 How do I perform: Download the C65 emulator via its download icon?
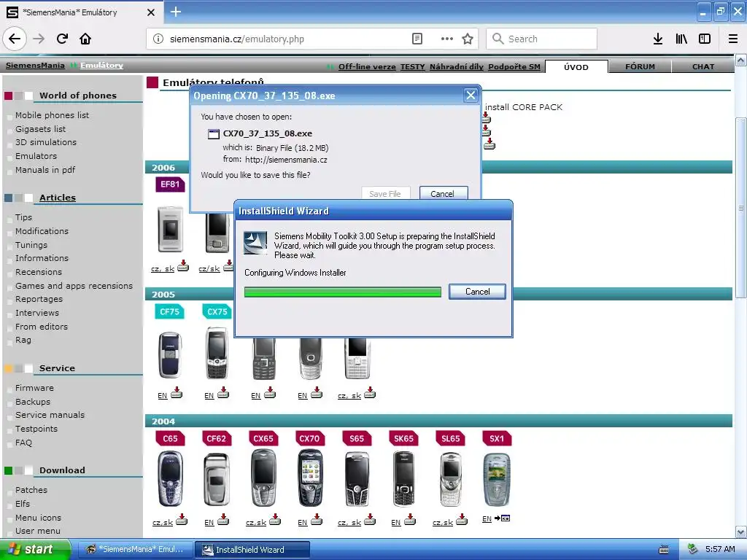coord(182,520)
